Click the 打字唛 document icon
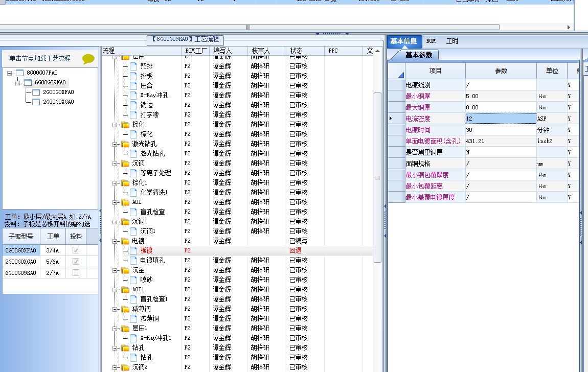Screen dimensions: 588x372 coord(133,114)
